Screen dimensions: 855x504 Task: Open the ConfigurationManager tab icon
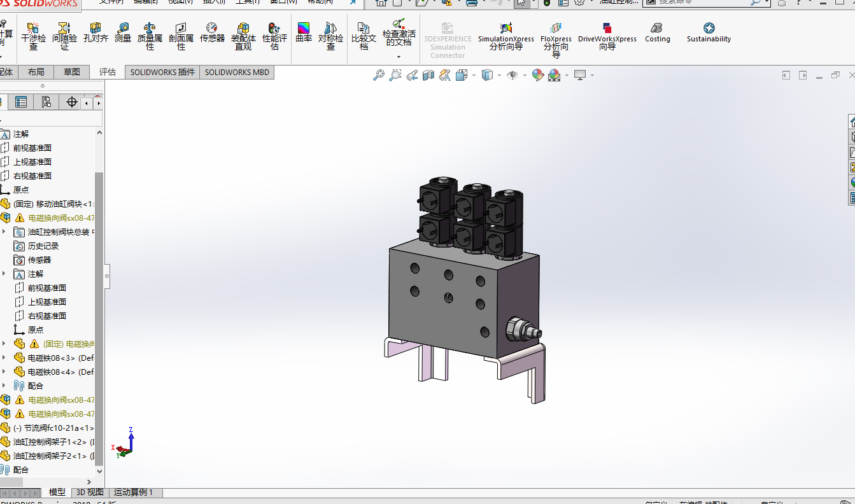point(46,102)
